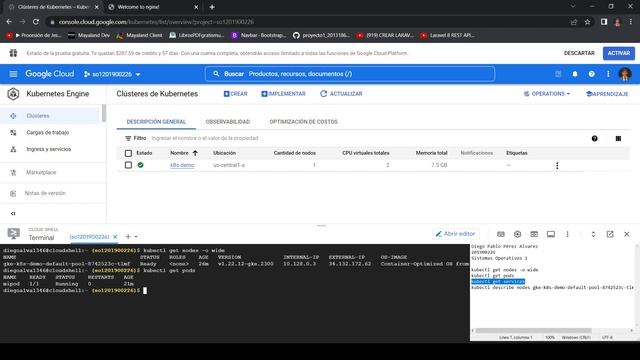Switch to DESCRIPCIÓN GENERAL tab
The height and width of the screenshot is (360, 640).
pos(156,122)
